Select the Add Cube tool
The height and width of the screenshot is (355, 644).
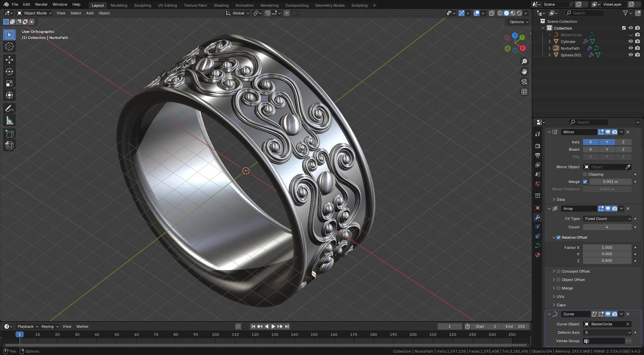pos(9,134)
